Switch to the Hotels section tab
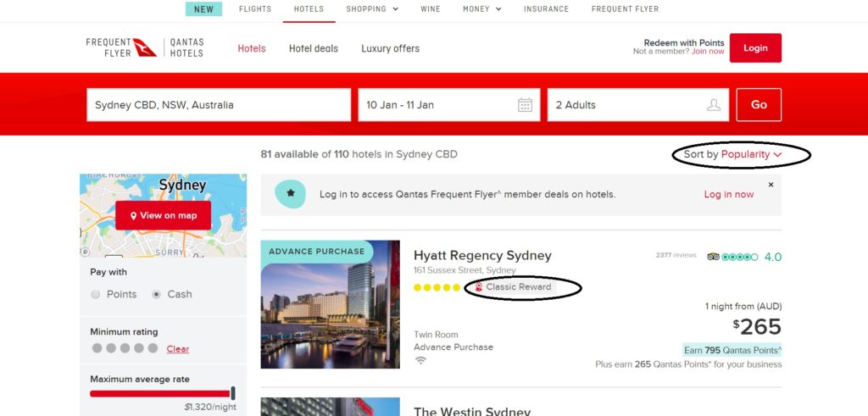 [x=252, y=48]
